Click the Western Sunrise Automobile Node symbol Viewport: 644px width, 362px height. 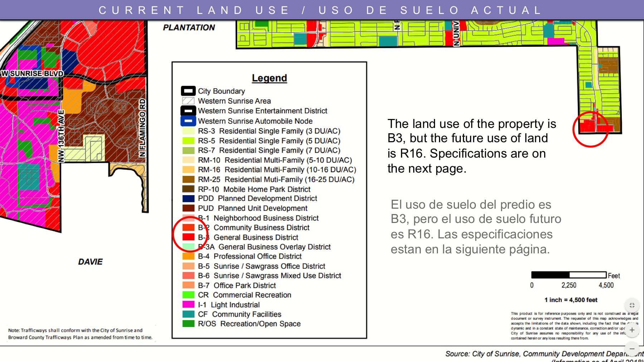(x=188, y=121)
